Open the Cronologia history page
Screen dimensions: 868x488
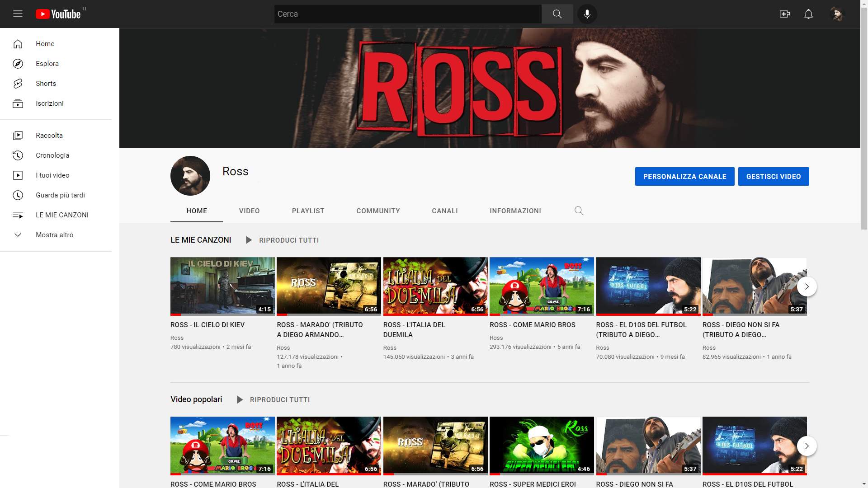pos(52,155)
